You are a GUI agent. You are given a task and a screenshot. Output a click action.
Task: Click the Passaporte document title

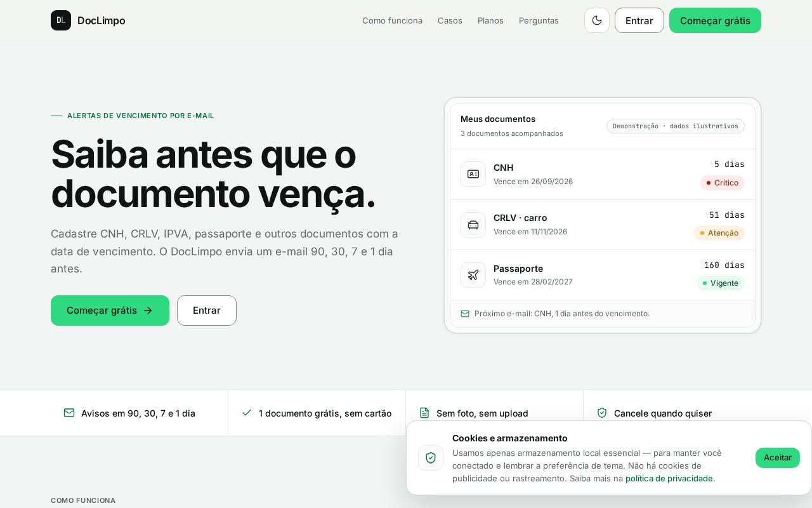[518, 269]
